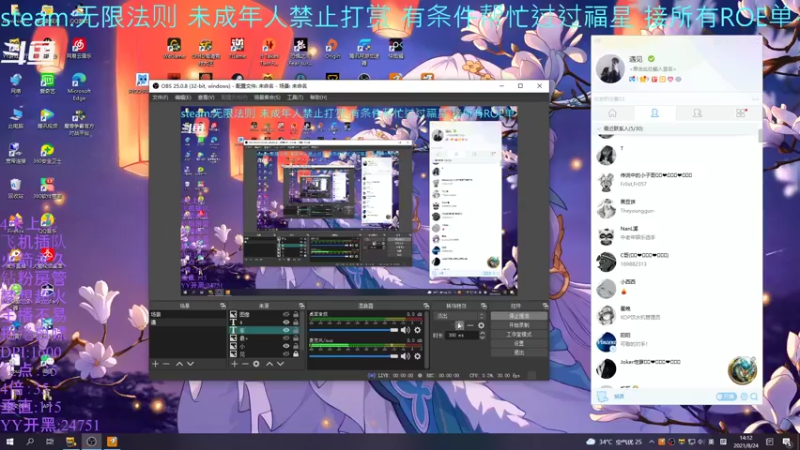The width and height of the screenshot is (800, 450).
Task: Pop out the 来源 dock panel
Action: pos(302,306)
